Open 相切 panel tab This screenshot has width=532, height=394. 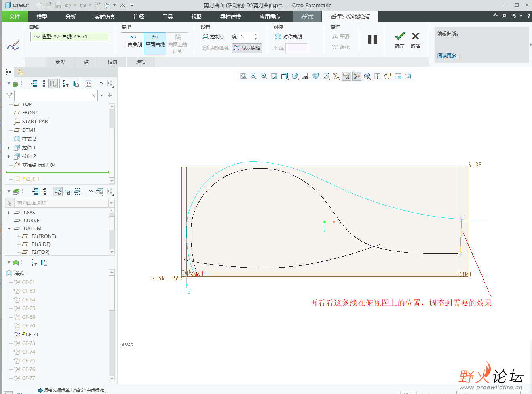pos(112,62)
